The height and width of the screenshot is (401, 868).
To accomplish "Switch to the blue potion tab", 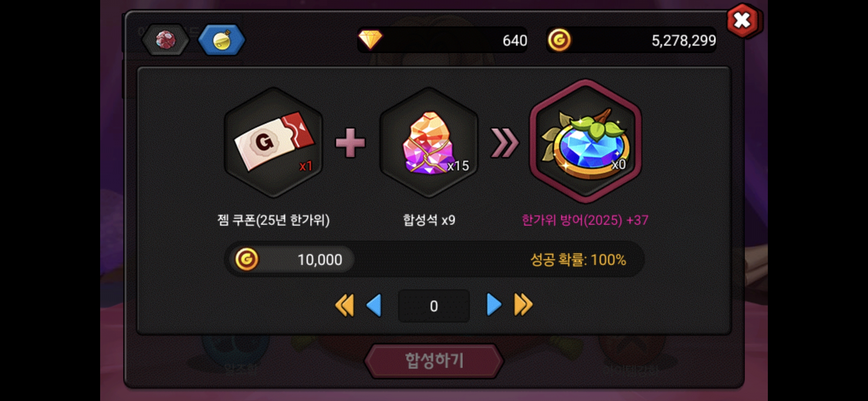I will tap(221, 40).
